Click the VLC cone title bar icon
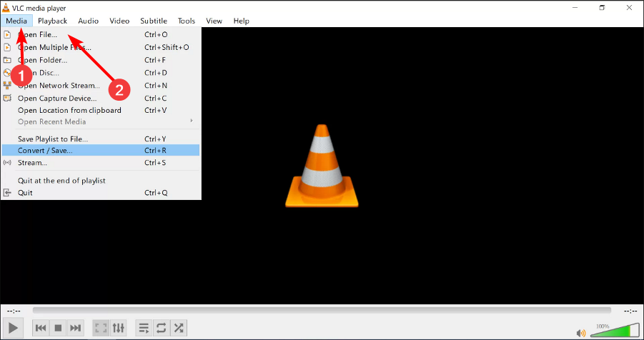The image size is (644, 340). click(x=6, y=7)
